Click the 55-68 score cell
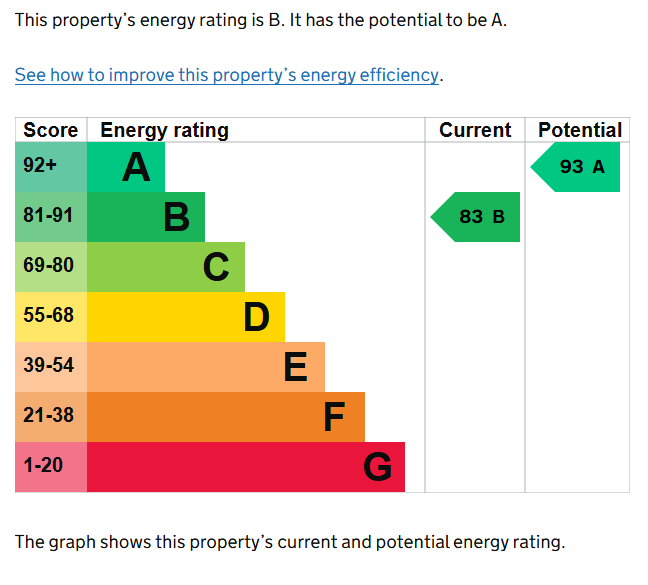Image resolution: width=648 pixels, height=585 pixels. point(51,317)
